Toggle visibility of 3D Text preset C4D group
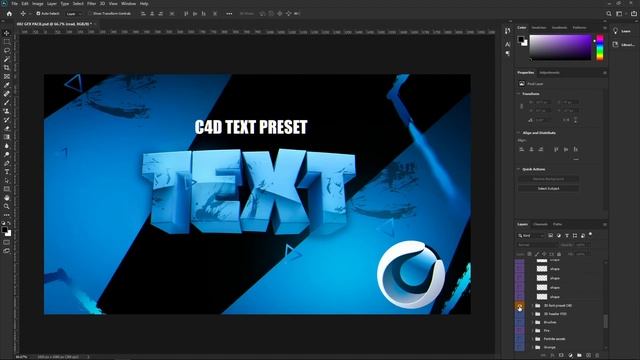The height and width of the screenshot is (360, 640). (519, 306)
